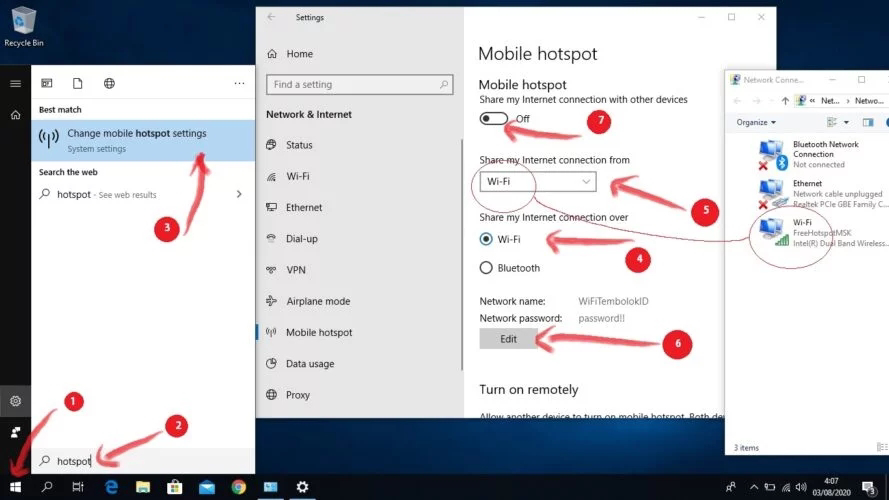Open Settings gear in search sidebar
Screen dimensions: 889x500
point(15,401)
